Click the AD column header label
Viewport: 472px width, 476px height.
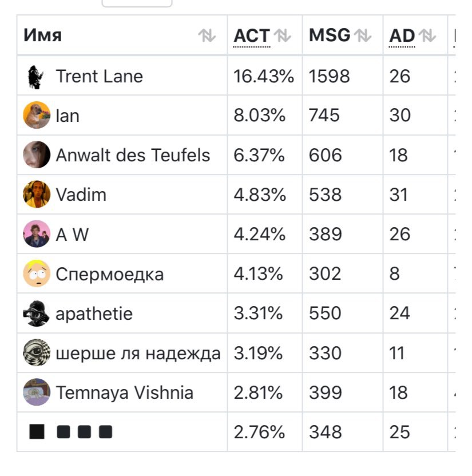(402, 35)
